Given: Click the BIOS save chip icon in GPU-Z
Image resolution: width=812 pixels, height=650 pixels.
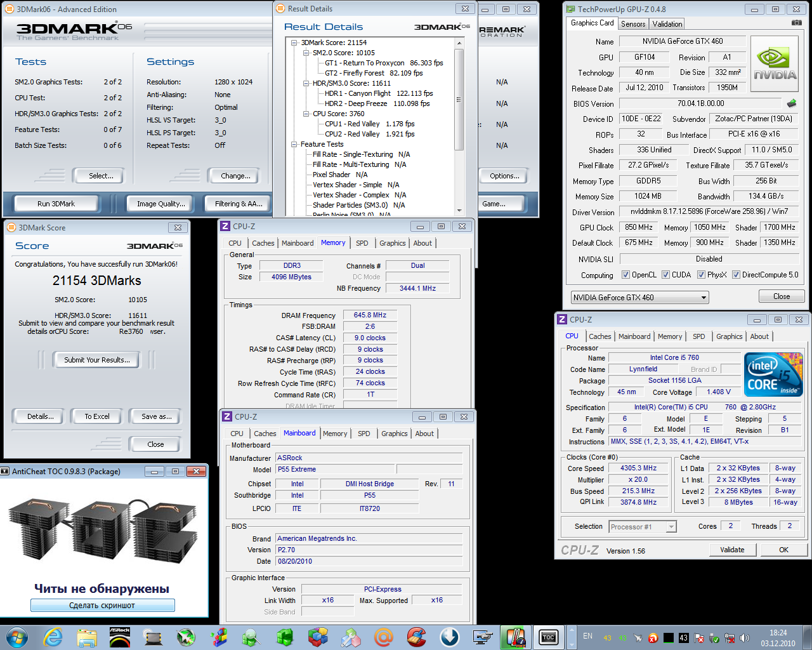Looking at the screenshot, I should click(x=792, y=103).
